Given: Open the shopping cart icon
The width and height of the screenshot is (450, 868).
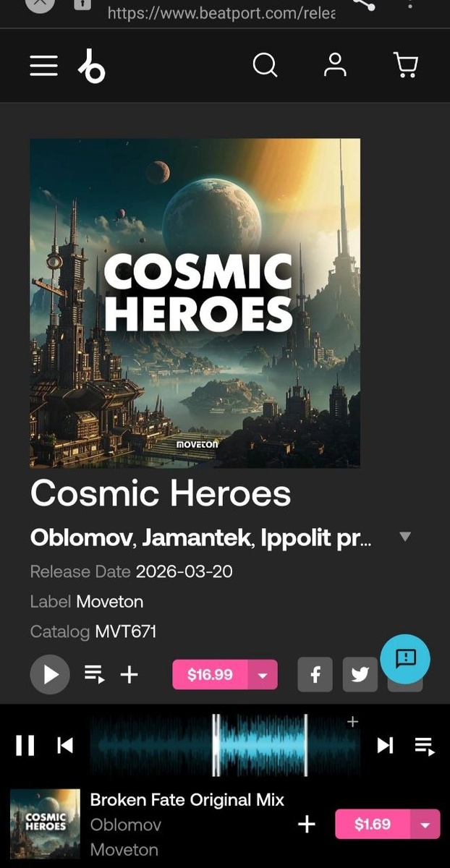Looking at the screenshot, I should point(406,65).
